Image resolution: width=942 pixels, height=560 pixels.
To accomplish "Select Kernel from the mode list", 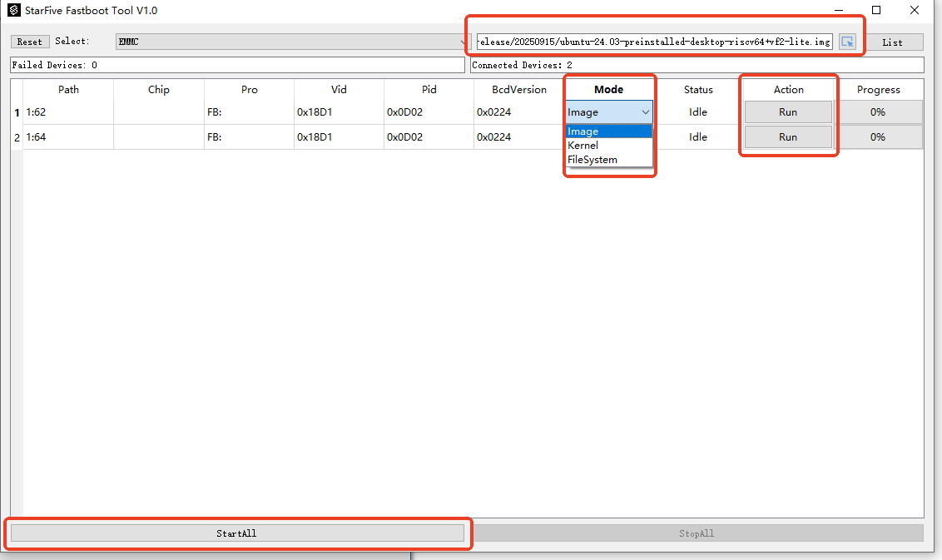I will (583, 146).
